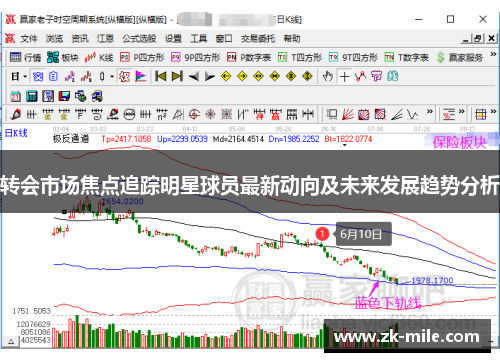Click the blue document list icon
This screenshot has height=362, width=500.
click(x=53, y=77)
